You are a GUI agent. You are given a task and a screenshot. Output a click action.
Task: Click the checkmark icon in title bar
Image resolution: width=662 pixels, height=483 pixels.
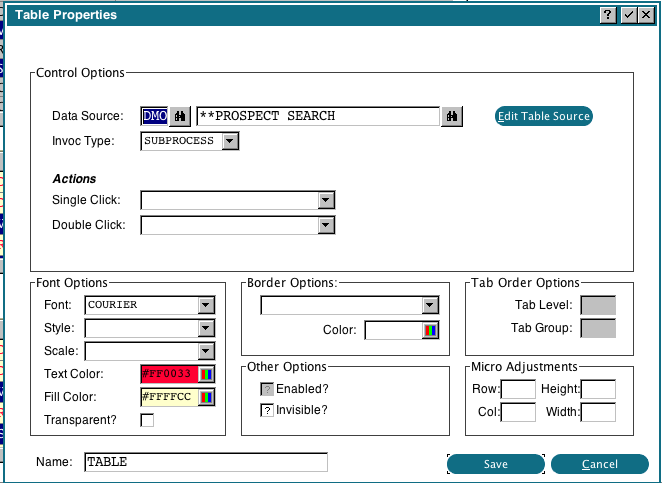pos(628,15)
